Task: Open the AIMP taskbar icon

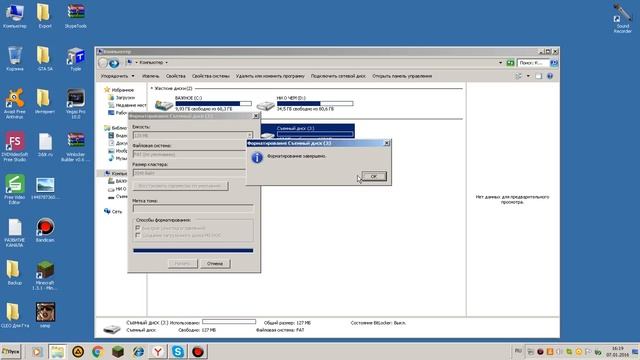Action: (78, 351)
